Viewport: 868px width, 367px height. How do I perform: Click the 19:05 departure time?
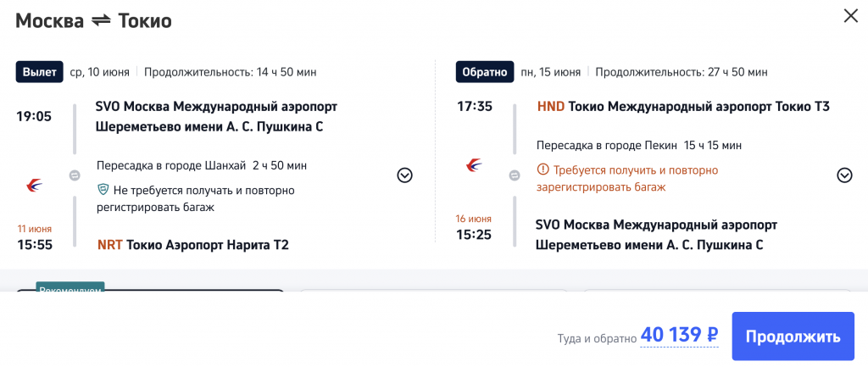tap(34, 116)
